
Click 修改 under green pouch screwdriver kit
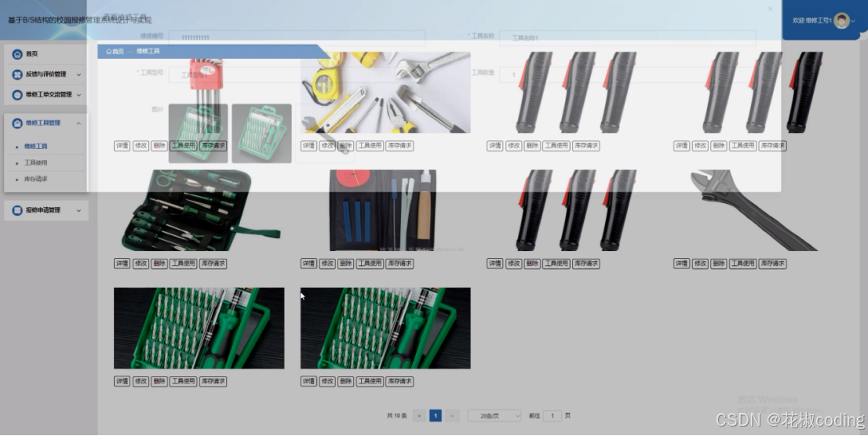[x=140, y=264]
